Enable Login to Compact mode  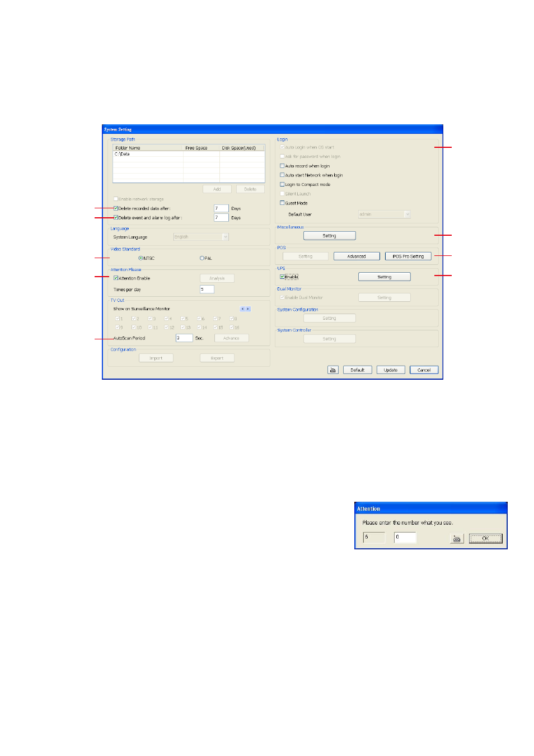coord(282,185)
